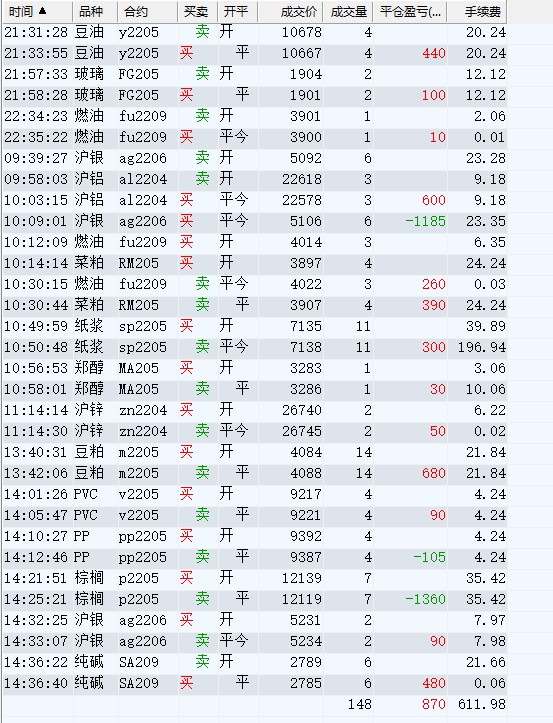Click fee 0.01 in 22:35:22 row
The image size is (553, 723).
pyautogui.click(x=489, y=137)
